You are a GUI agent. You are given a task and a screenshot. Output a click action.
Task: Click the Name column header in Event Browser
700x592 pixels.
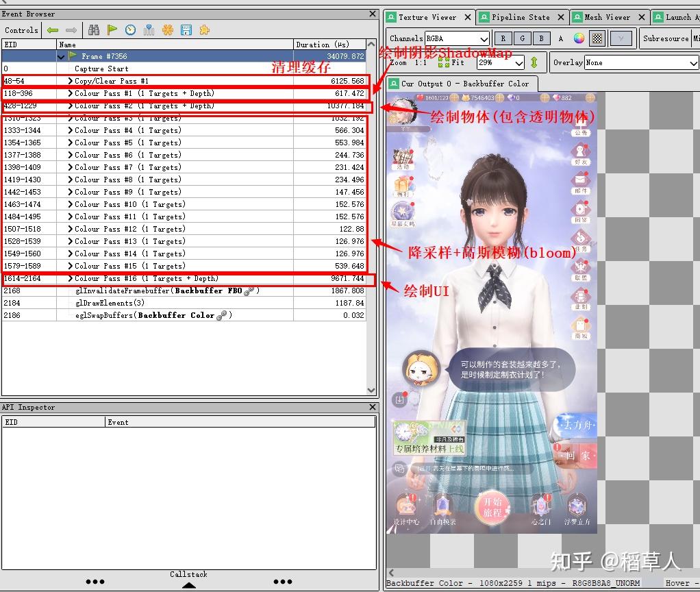pos(175,45)
